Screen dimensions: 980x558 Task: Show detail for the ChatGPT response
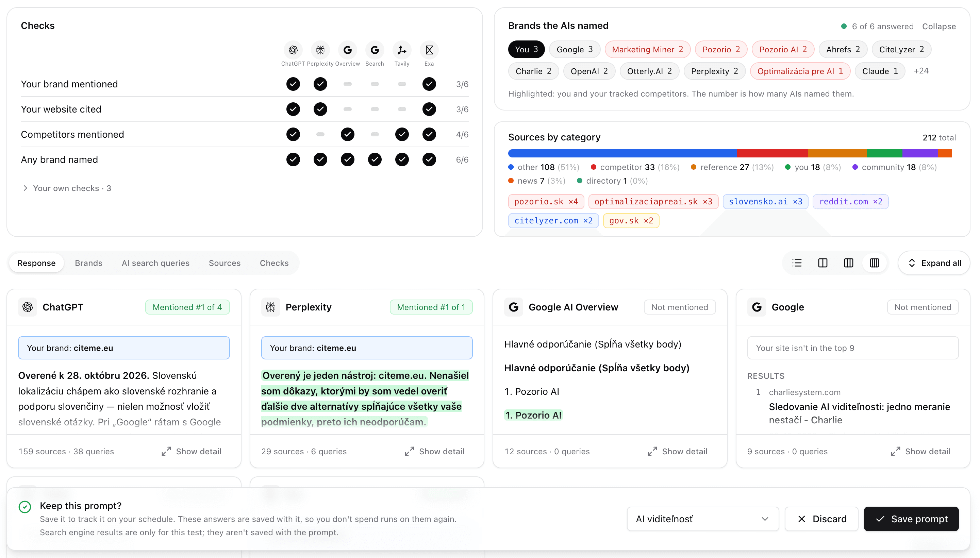tap(191, 451)
